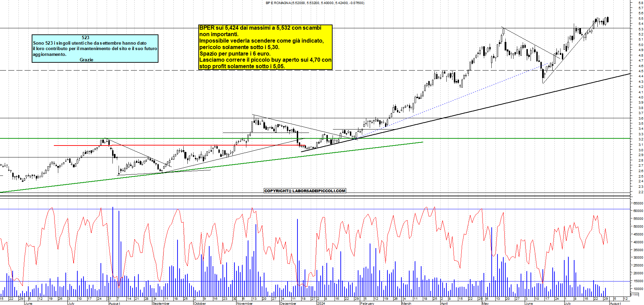This screenshot has width=644, height=305.
Task: Click the 'May' date axis label
Action: click(x=485, y=303)
